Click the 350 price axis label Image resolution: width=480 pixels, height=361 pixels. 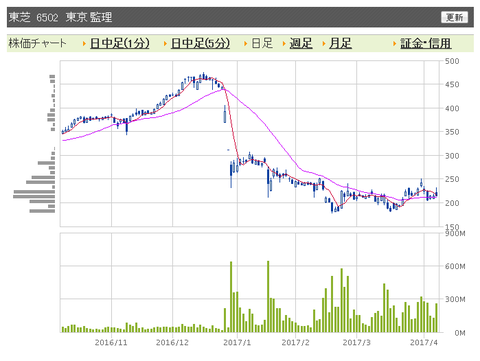[x=452, y=132]
